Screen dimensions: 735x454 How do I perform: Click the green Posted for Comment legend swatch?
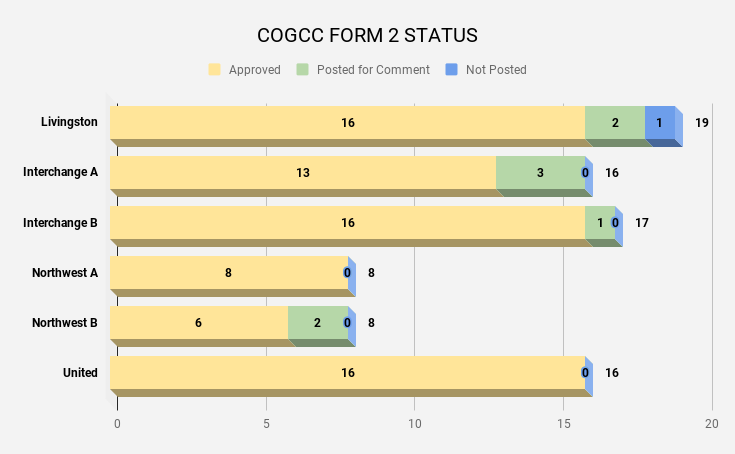point(302,70)
